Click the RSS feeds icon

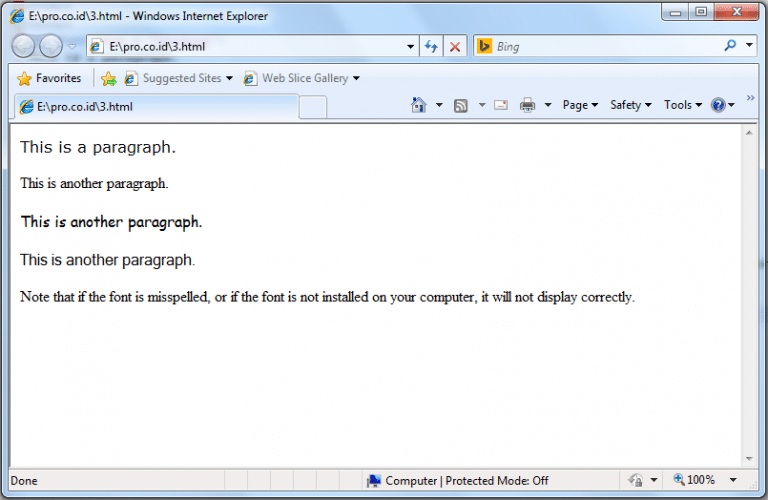click(x=461, y=105)
